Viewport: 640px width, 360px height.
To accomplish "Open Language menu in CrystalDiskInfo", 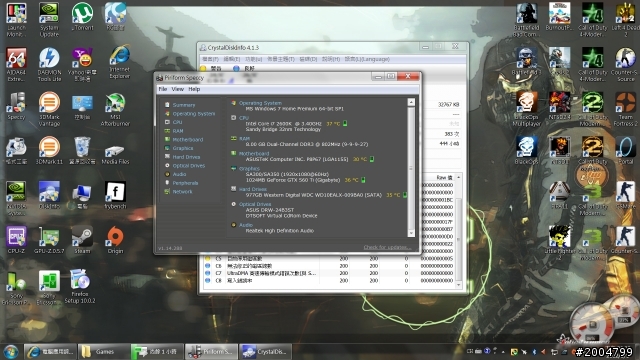I will point(367,59).
